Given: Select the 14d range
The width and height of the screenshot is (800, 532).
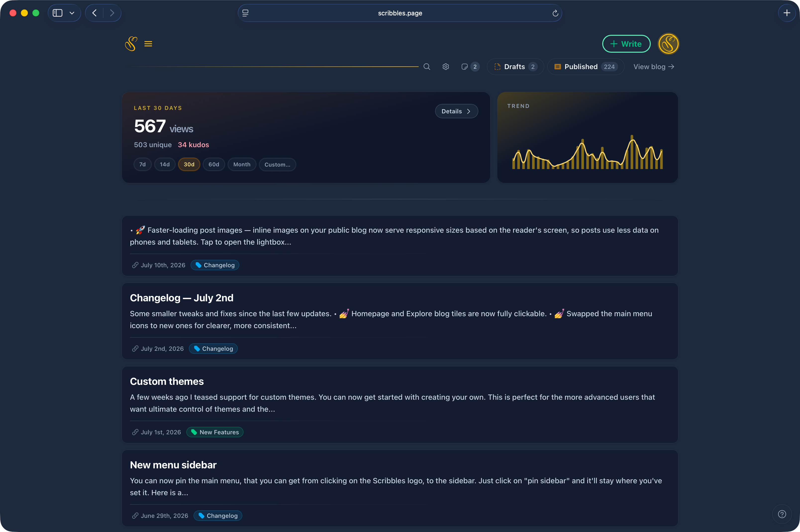Looking at the screenshot, I should 165,165.
